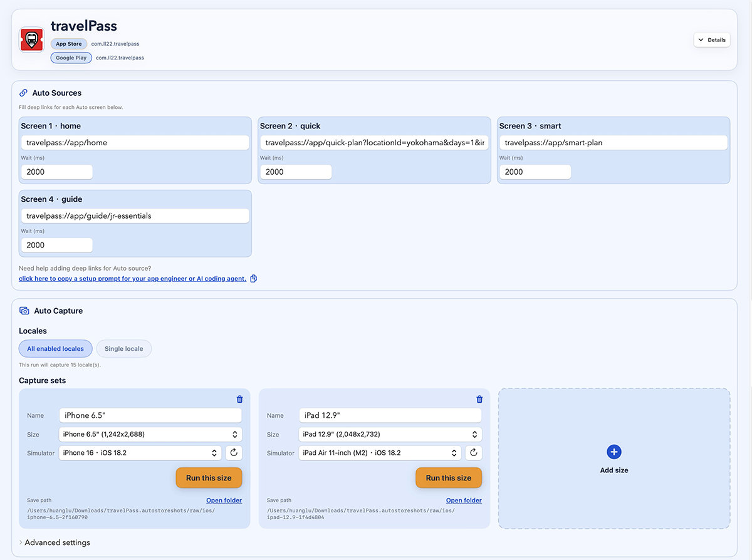
Task: Click the Screen 2 quick wait field
Action: pyautogui.click(x=296, y=172)
